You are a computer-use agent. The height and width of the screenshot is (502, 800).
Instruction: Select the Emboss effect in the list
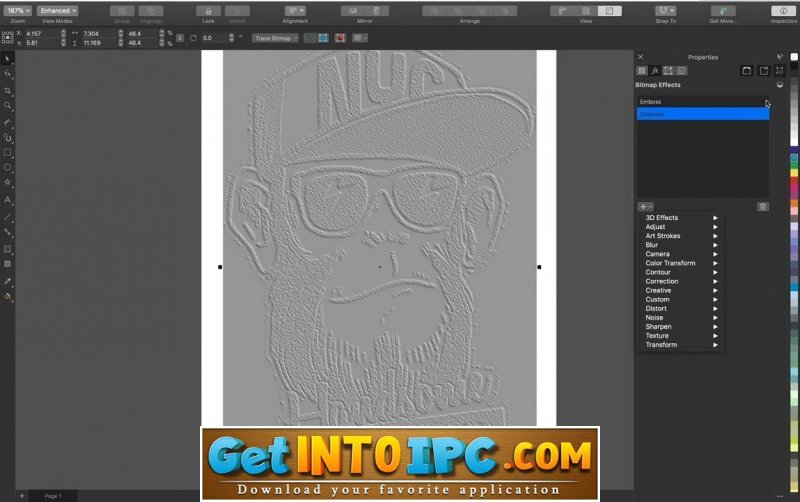(703, 102)
